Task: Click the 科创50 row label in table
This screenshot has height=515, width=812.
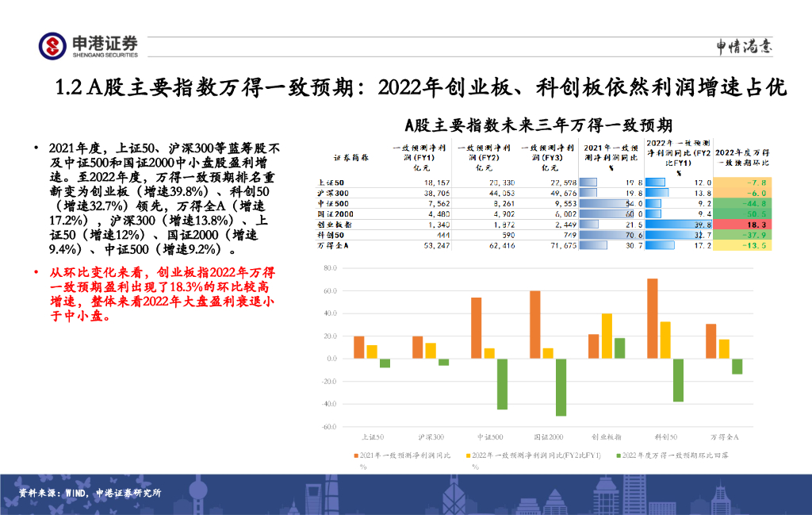Action: (331, 235)
